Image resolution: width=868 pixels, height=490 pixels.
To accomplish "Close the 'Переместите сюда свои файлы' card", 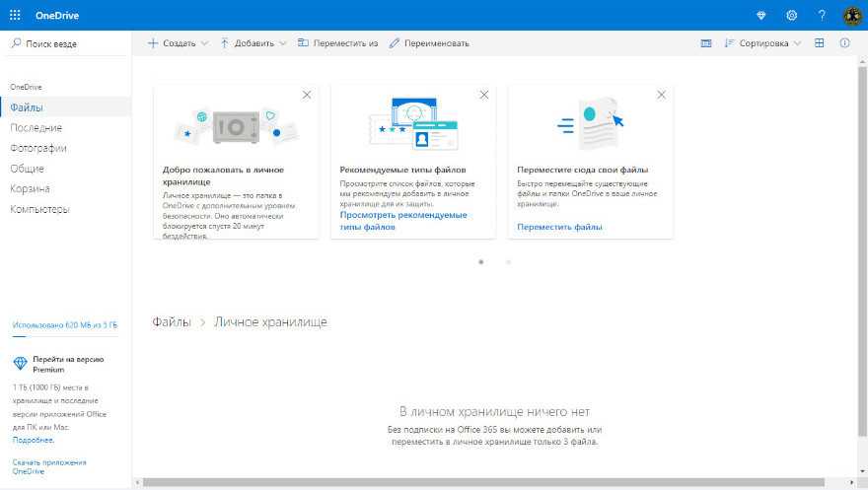I will pos(661,95).
